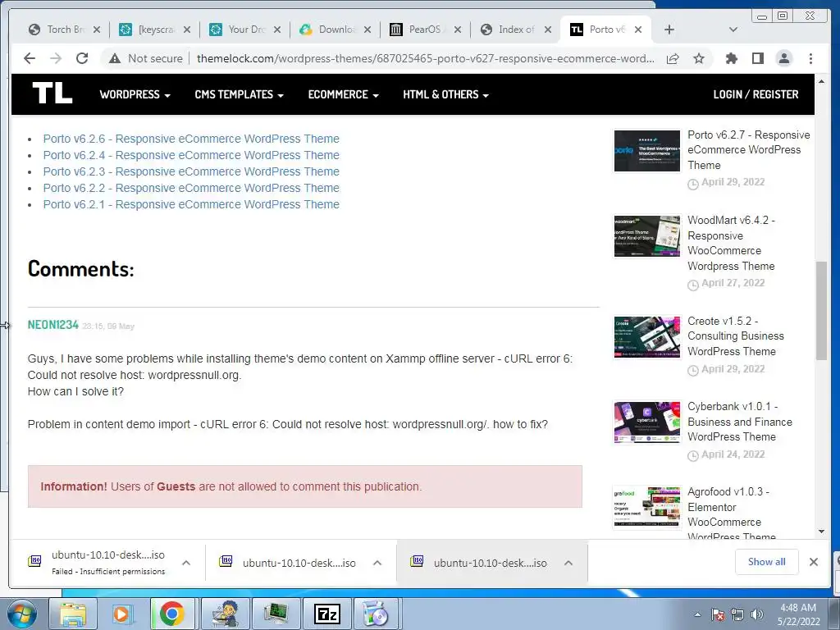Close the PearOS tab
Screen dimensions: 840x630
[x=458, y=30]
